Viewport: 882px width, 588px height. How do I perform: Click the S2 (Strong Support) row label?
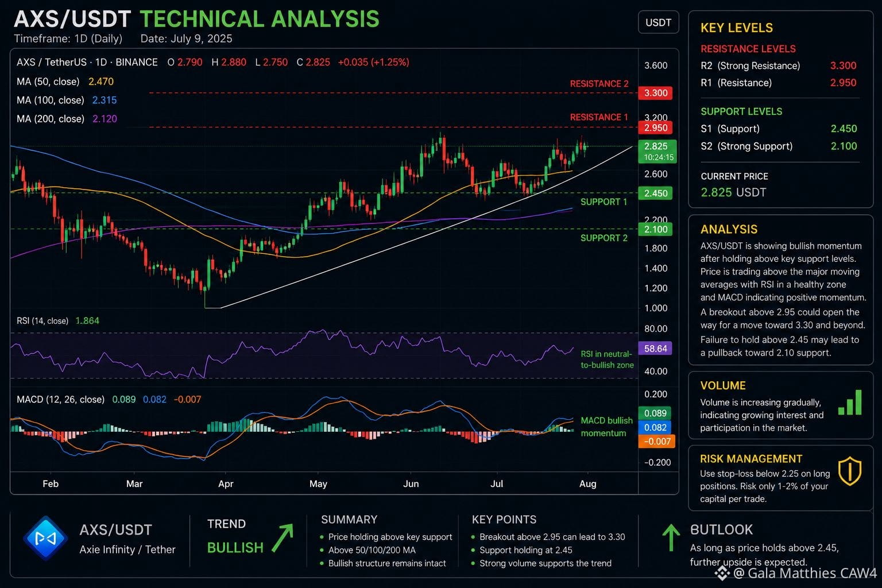point(746,146)
